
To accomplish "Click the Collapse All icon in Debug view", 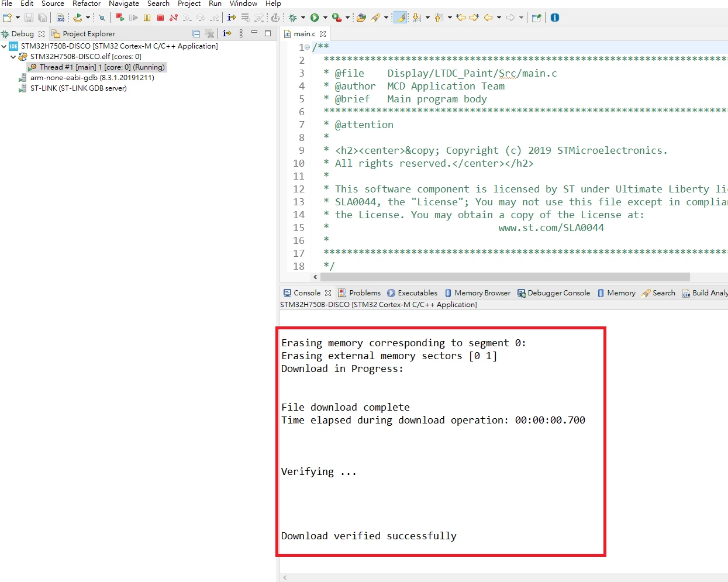I will [x=196, y=34].
